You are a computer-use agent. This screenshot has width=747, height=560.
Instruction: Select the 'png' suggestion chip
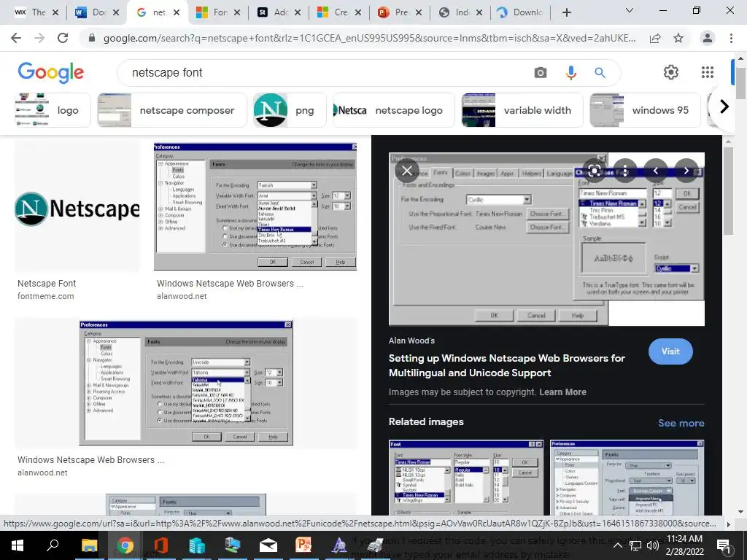(x=290, y=110)
